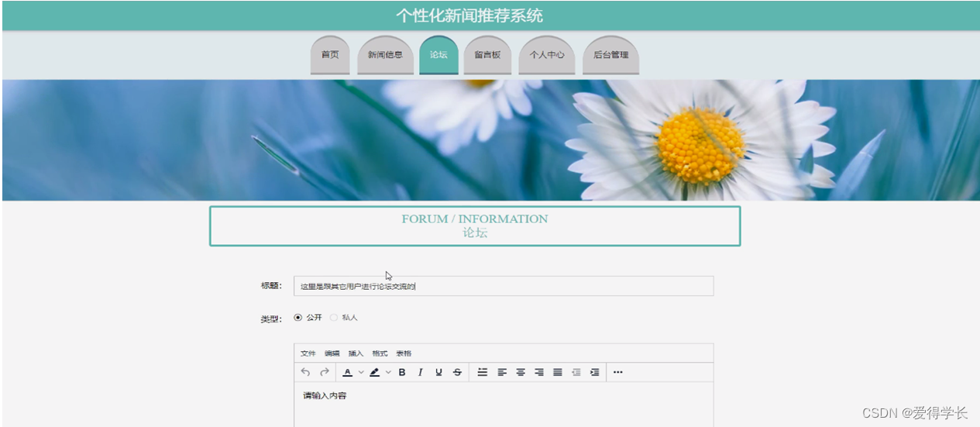
Task: Open the 编辑 editor menu
Action: 332,353
